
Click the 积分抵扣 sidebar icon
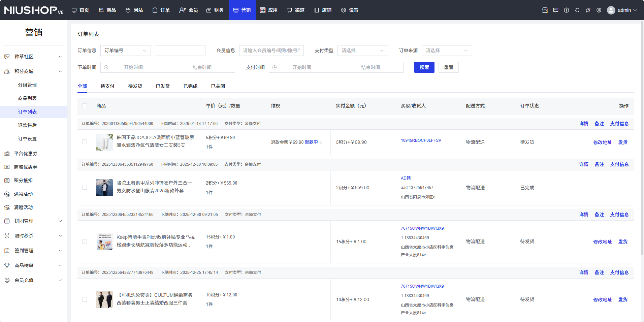(7, 181)
